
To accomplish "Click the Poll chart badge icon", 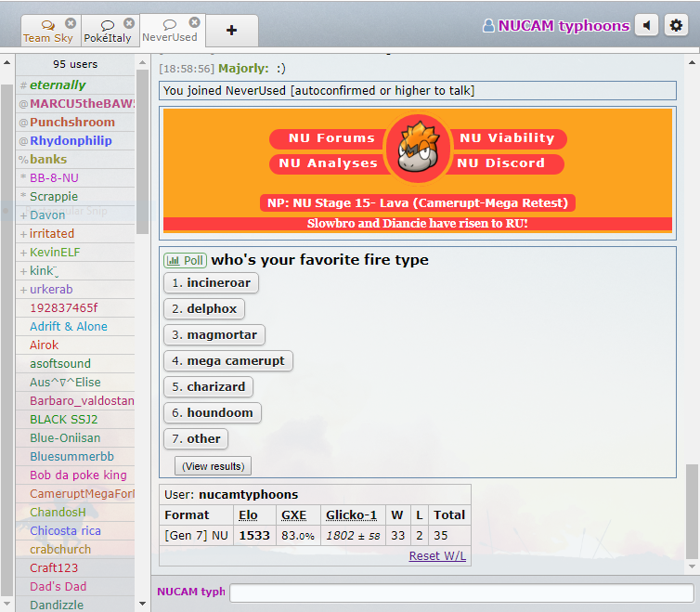I will coord(185,260).
